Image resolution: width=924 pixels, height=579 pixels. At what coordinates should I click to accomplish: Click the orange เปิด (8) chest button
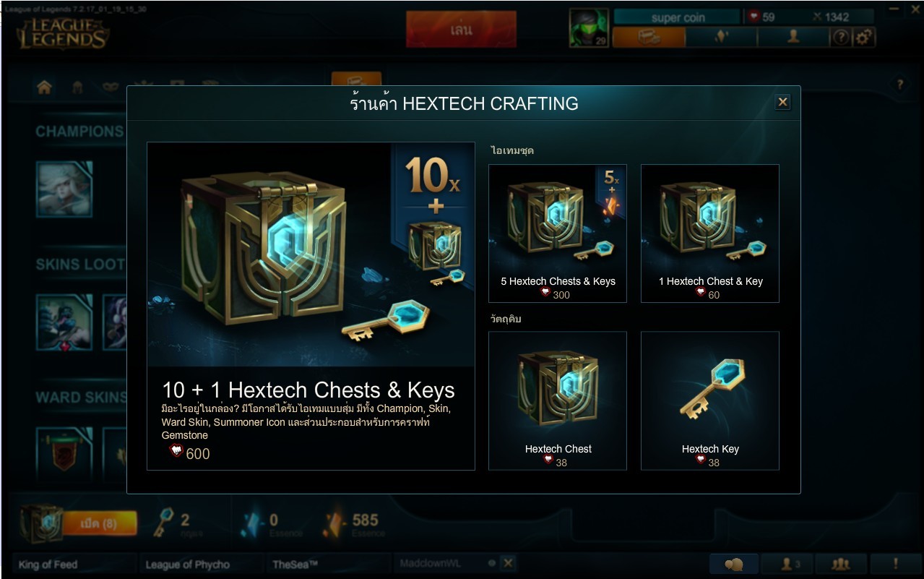tap(100, 523)
